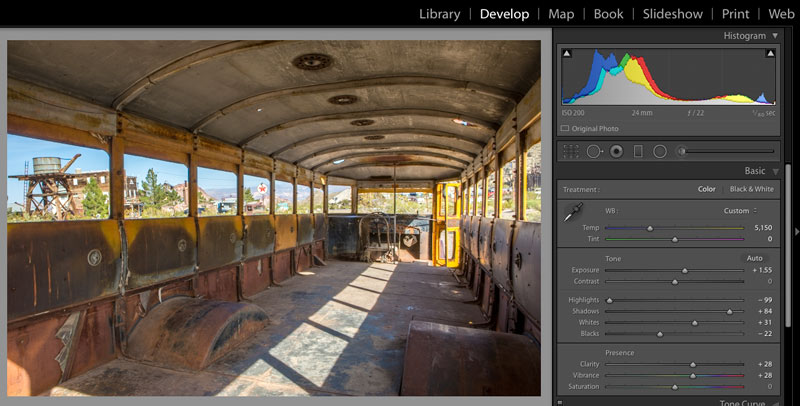Click the Blacks slider handle
The height and width of the screenshot is (406, 800).
[x=660, y=335]
